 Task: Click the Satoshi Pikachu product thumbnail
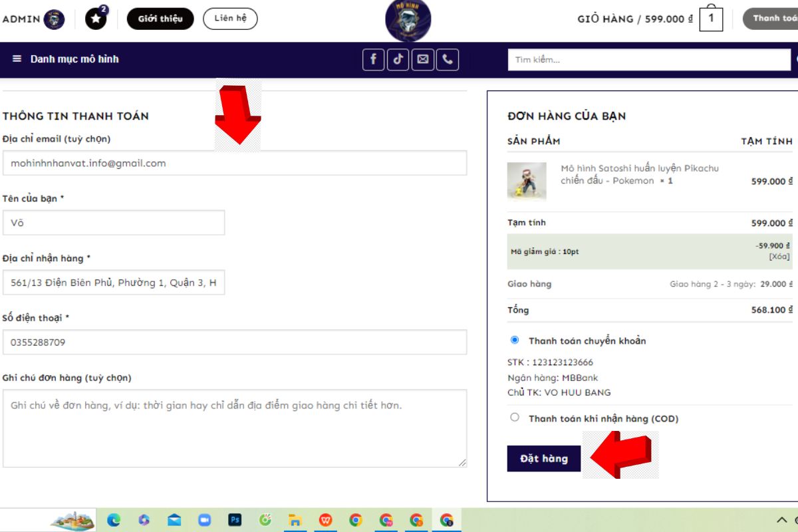click(x=527, y=181)
